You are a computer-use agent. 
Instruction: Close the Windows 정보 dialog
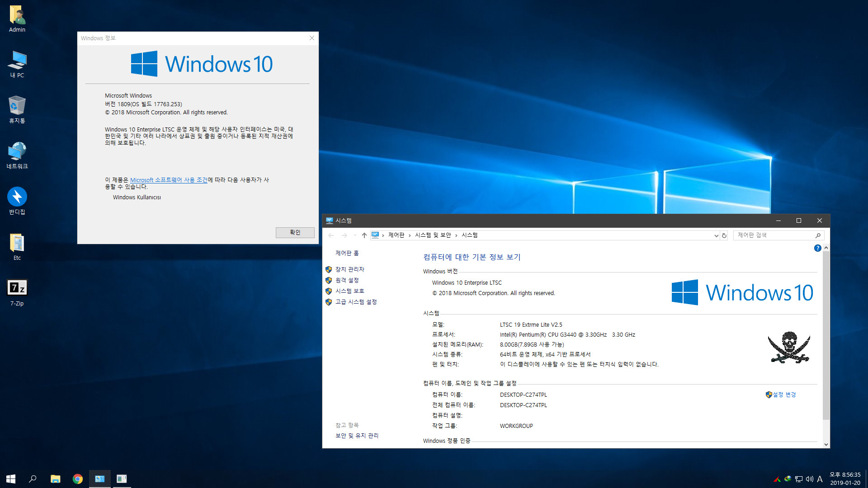point(312,38)
